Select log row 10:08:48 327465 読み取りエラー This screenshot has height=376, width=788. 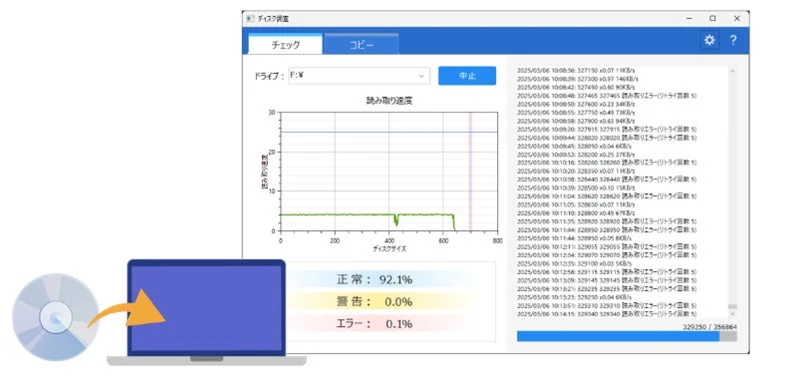[607, 96]
